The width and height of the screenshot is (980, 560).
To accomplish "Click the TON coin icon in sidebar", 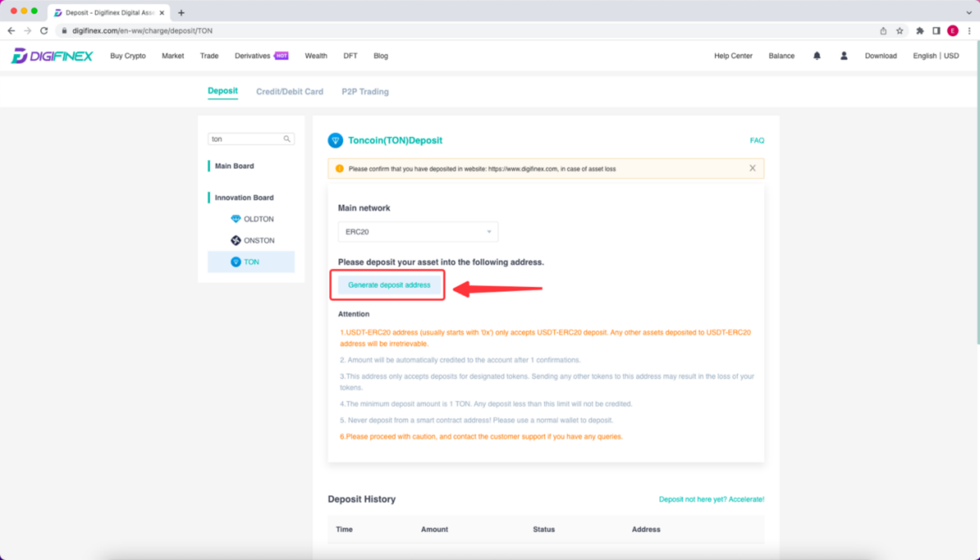I will coord(236,262).
